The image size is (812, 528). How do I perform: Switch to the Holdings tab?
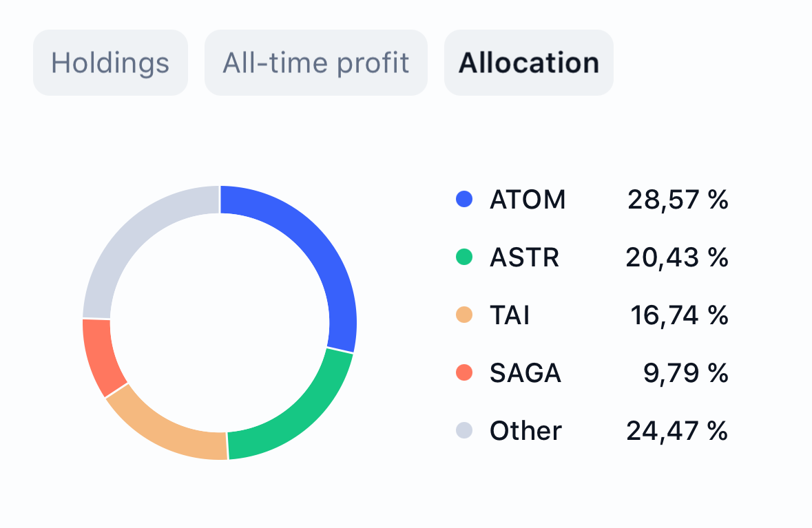(x=110, y=63)
